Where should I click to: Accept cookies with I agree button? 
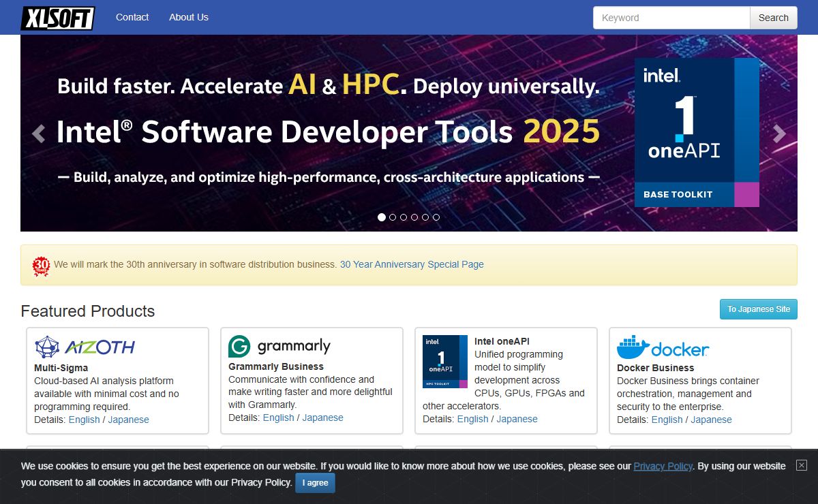coord(315,482)
